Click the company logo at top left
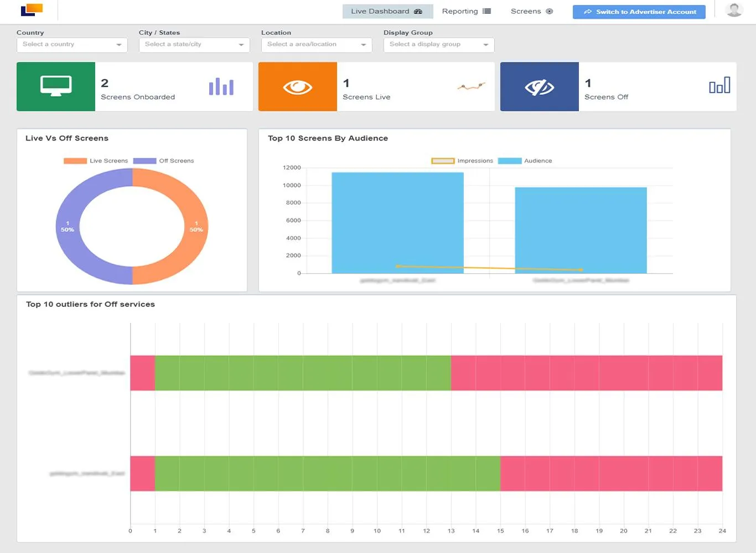 click(x=32, y=9)
